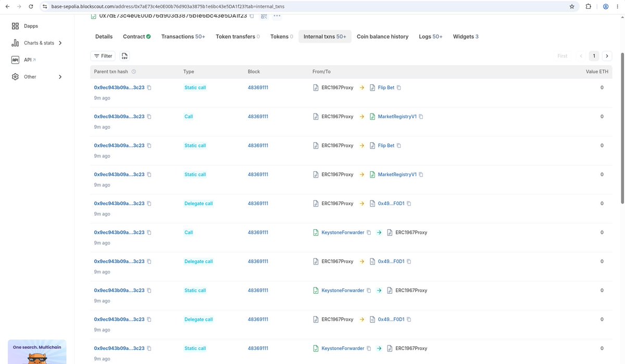625x364 pixels.
Task: Open parent txn hash in Call to MarketRegistryV1 row
Action: (x=119, y=117)
